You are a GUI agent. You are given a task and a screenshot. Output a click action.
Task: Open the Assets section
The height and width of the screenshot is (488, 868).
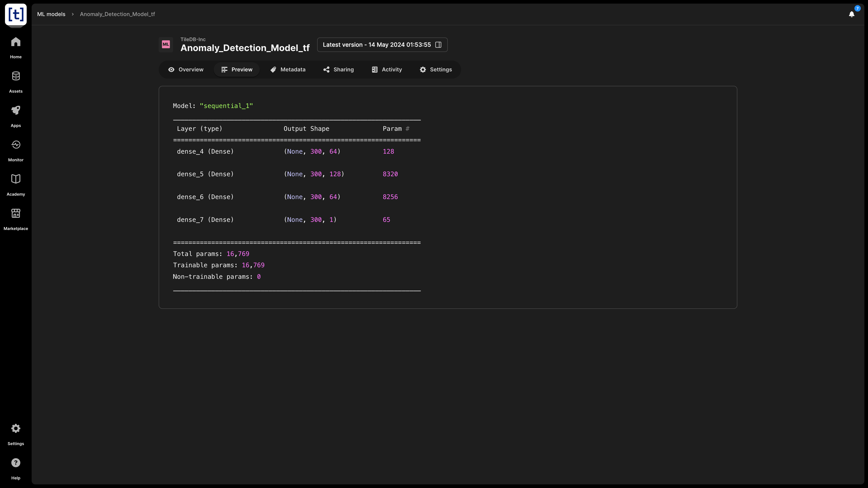pyautogui.click(x=16, y=82)
